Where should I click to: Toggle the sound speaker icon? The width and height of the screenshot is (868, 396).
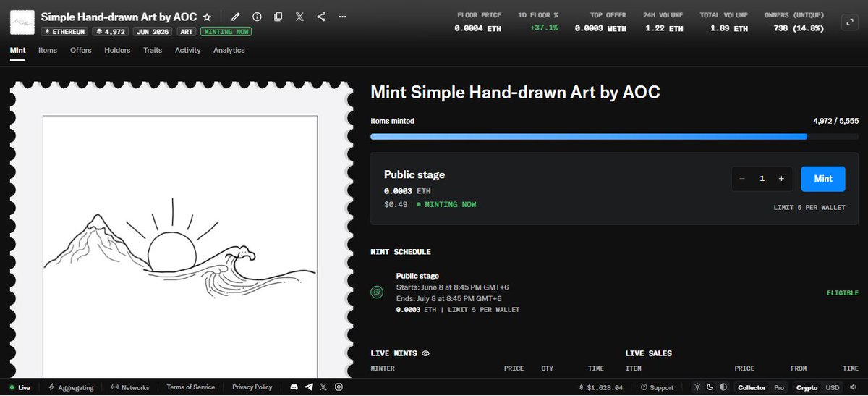855,387
